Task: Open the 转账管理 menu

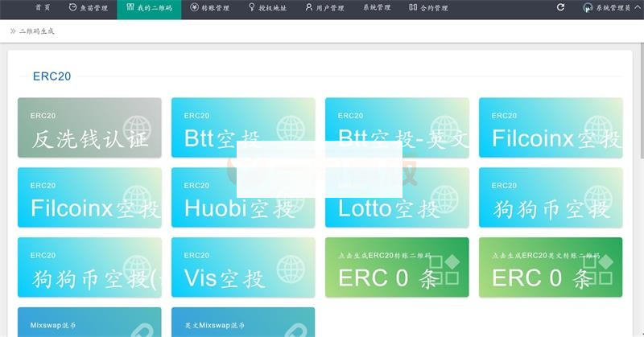Action: point(210,8)
